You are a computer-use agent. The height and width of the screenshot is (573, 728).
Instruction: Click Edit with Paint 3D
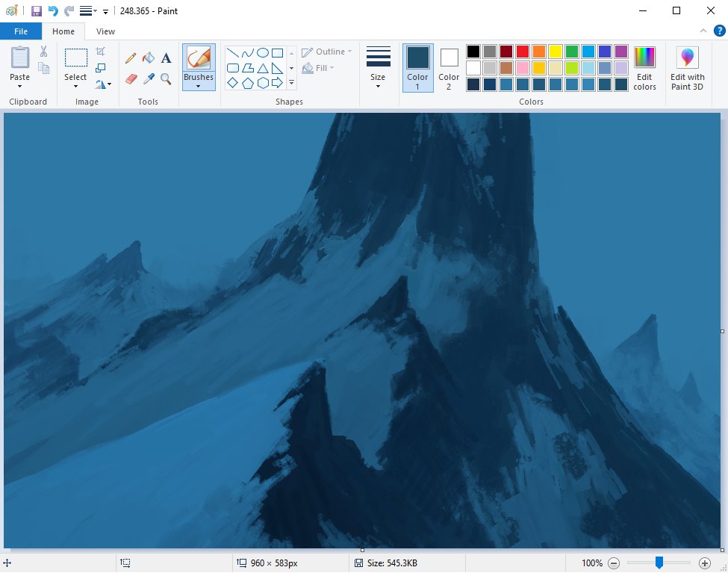coord(687,68)
